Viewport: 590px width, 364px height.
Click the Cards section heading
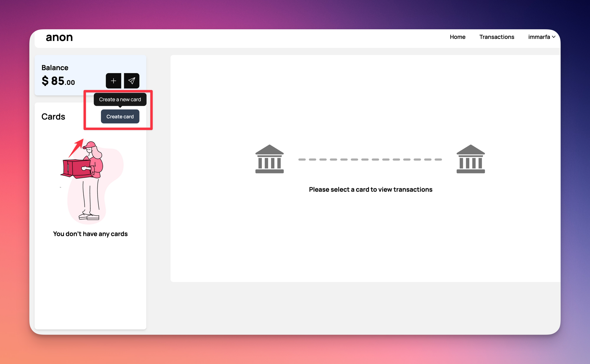[x=53, y=117]
